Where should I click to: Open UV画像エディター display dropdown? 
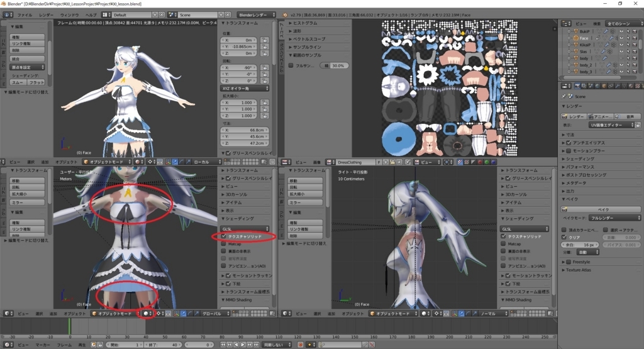tap(611, 125)
